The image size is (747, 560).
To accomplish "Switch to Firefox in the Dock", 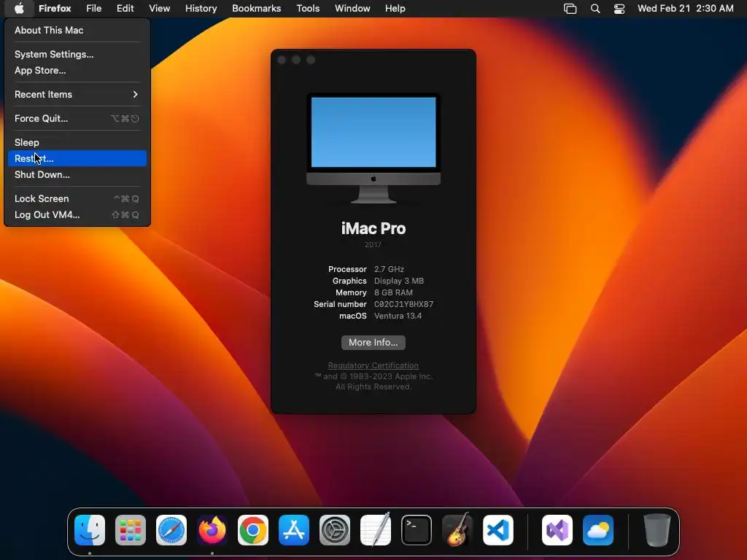I will pyautogui.click(x=212, y=530).
